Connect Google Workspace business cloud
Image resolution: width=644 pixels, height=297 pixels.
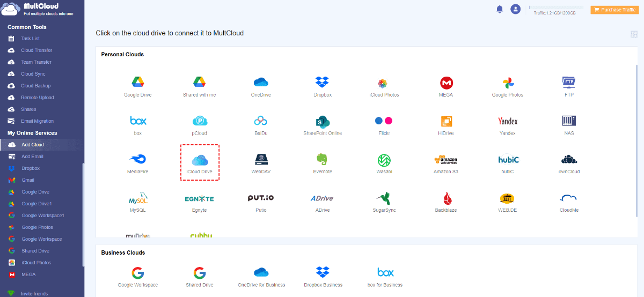[x=137, y=277]
